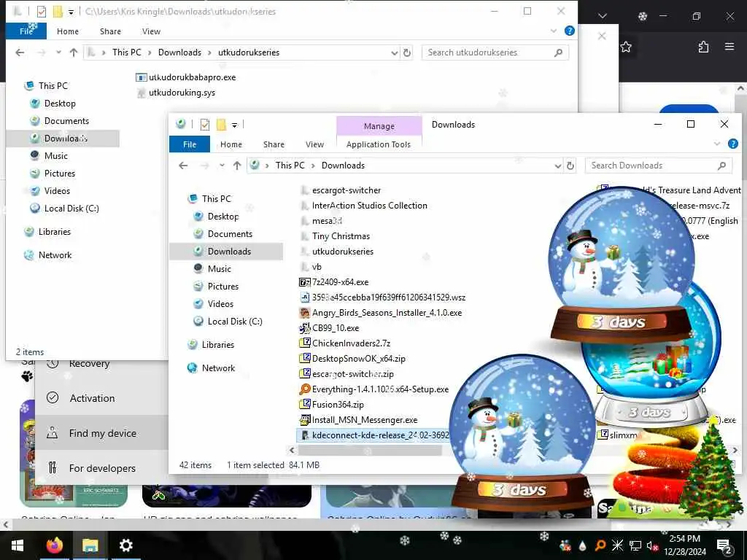Open the Settings gear in the taskbar
This screenshot has height=560, width=747.
[x=125, y=545]
